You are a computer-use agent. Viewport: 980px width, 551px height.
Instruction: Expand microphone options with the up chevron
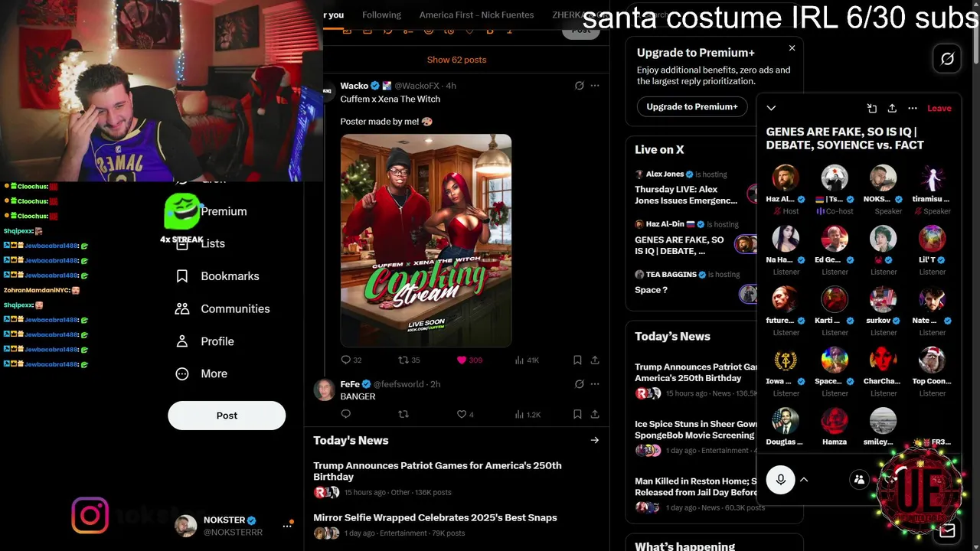pos(805,480)
